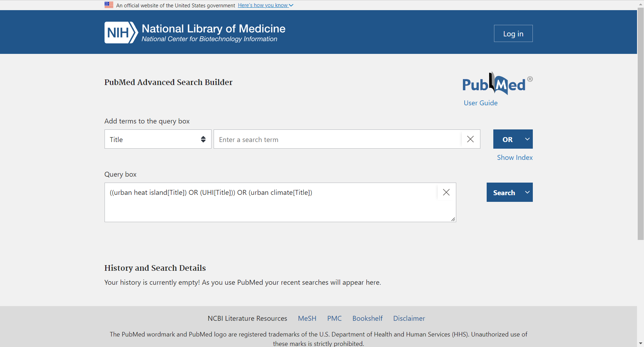644x347 pixels.
Task: Click the 'History and Search Details' heading
Action: tap(155, 268)
